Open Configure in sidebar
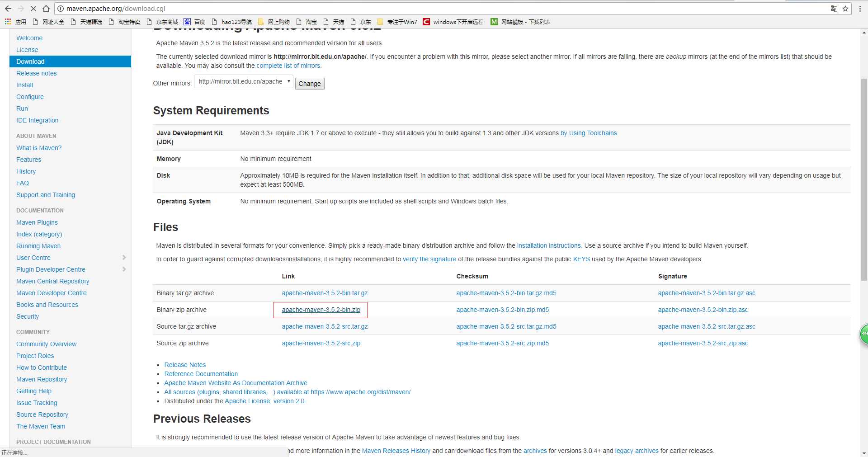This screenshot has height=457, width=868. 30,97
